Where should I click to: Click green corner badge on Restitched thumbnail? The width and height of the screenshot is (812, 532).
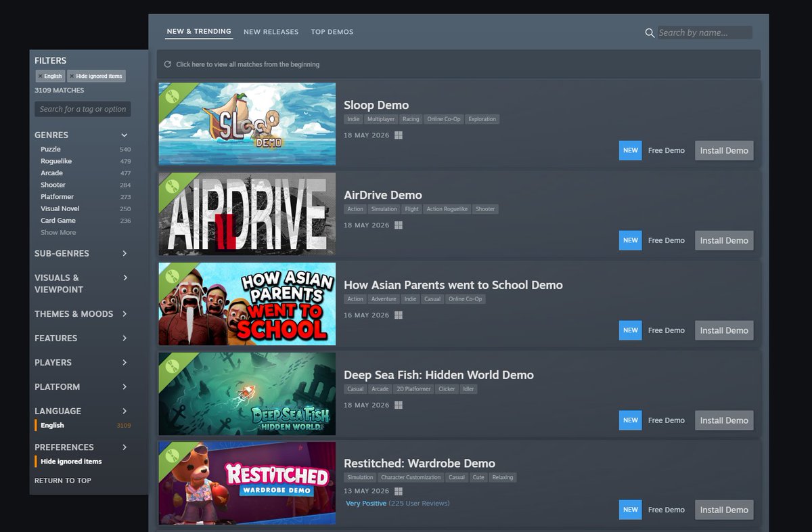[x=173, y=456]
